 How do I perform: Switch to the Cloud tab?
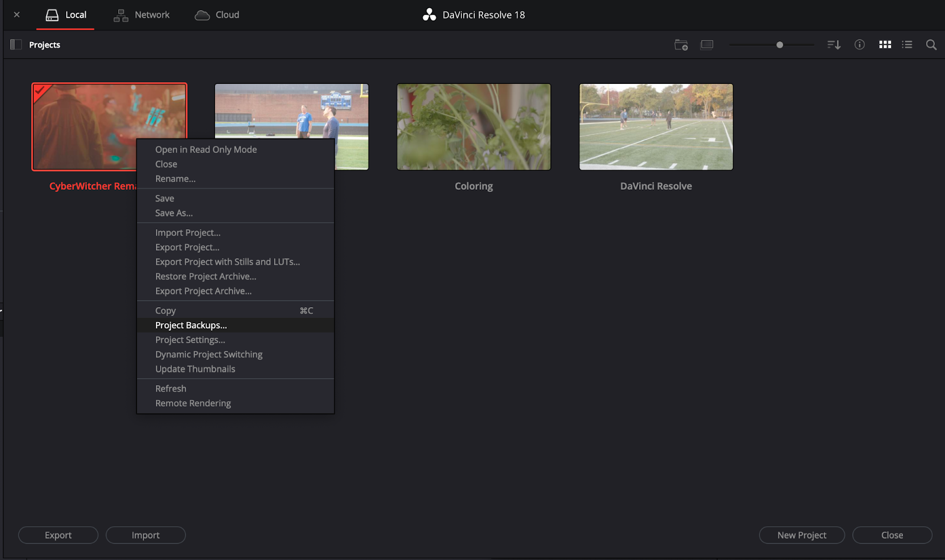click(x=217, y=14)
